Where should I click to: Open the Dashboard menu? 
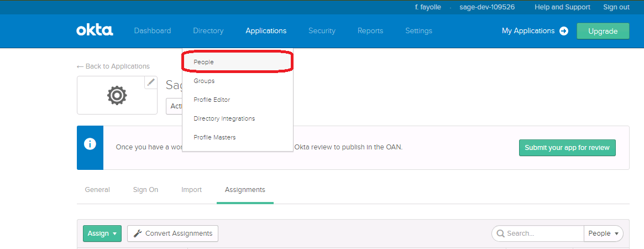tap(153, 31)
